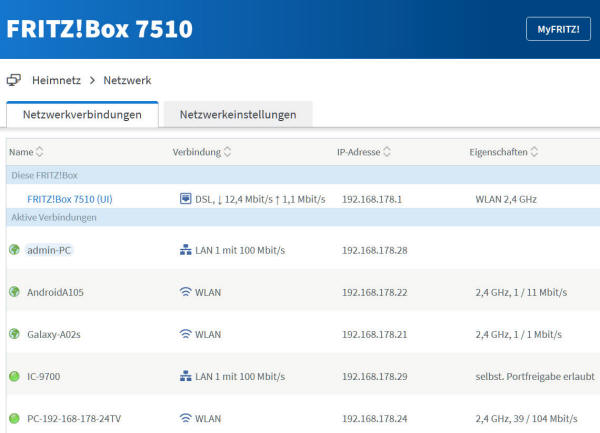Click the '2,4 GHz, 1 / 11 Mbit/s' property
The width and height of the screenshot is (600, 433).
tap(521, 292)
